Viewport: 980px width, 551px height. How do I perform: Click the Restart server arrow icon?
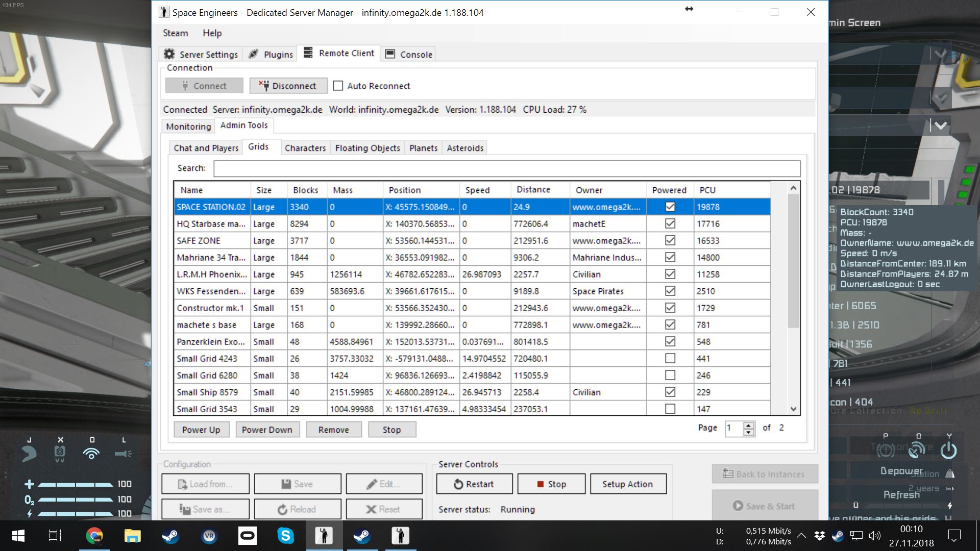pyautogui.click(x=458, y=484)
